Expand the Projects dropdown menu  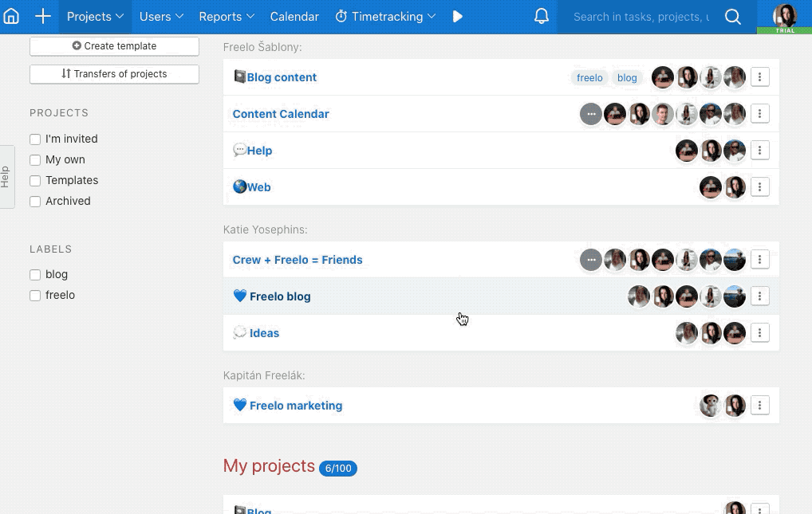point(95,17)
